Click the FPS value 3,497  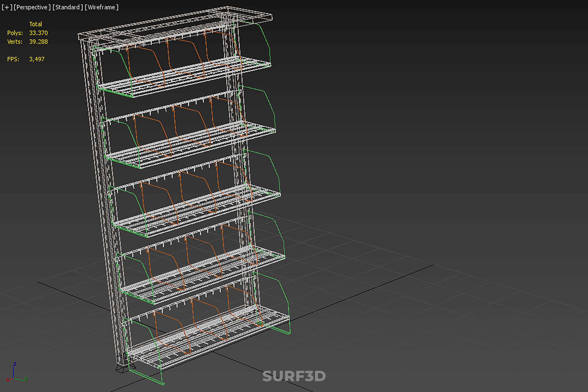coord(37,59)
